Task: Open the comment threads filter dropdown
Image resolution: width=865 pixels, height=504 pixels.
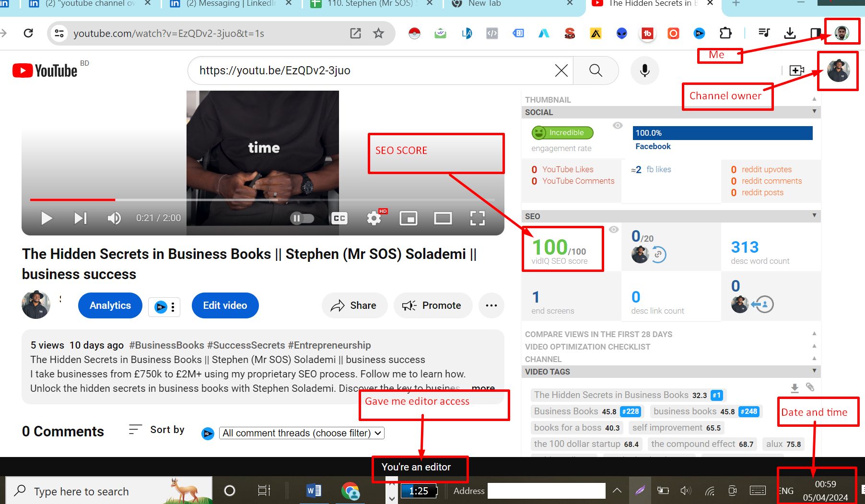Action: coord(302,433)
